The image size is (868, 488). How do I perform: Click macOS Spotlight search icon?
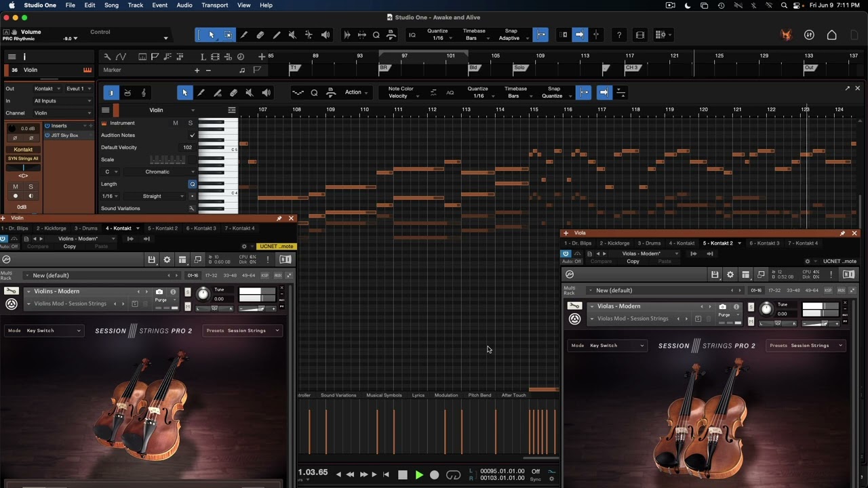coord(785,5)
